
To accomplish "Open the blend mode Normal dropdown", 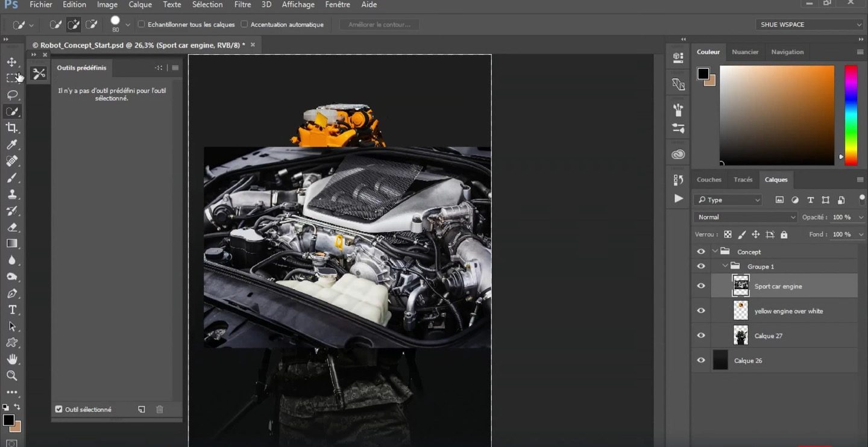I will point(746,217).
